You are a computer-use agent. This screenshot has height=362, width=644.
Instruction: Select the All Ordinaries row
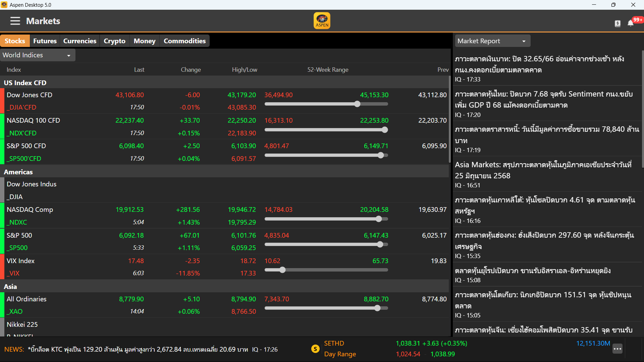click(224, 305)
